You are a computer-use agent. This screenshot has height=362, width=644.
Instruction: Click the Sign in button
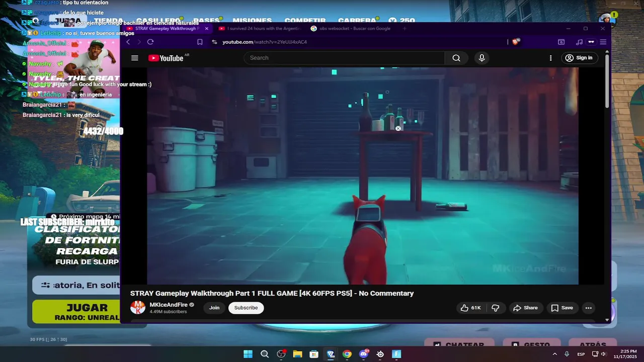point(579,58)
